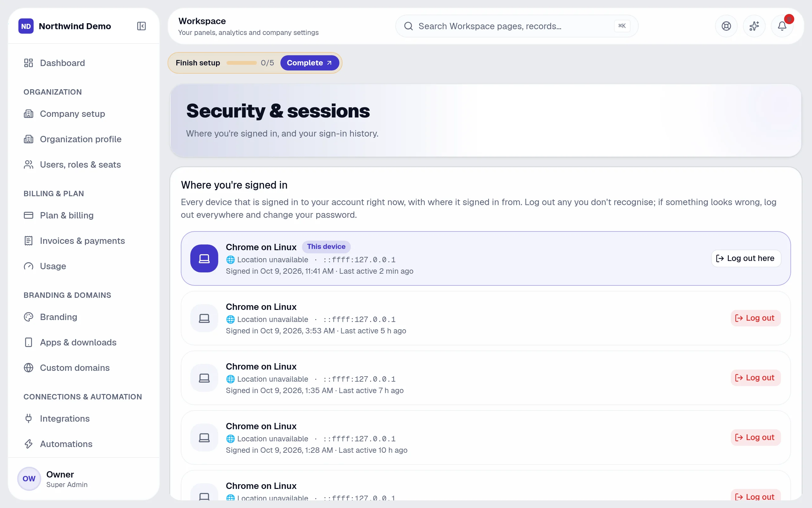Open the Owner Super Admin profile
Image resolution: width=812 pixels, height=508 pixels.
[83, 479]
